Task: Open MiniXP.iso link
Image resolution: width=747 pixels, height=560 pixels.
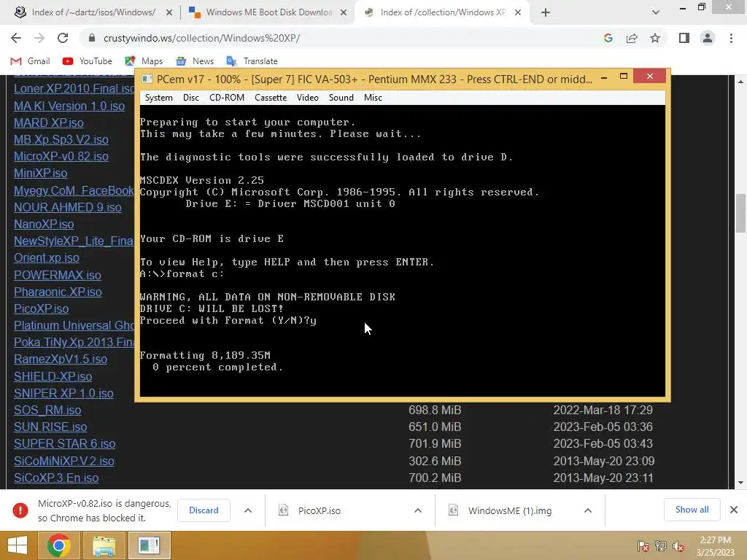Action: tap(41, 173)
